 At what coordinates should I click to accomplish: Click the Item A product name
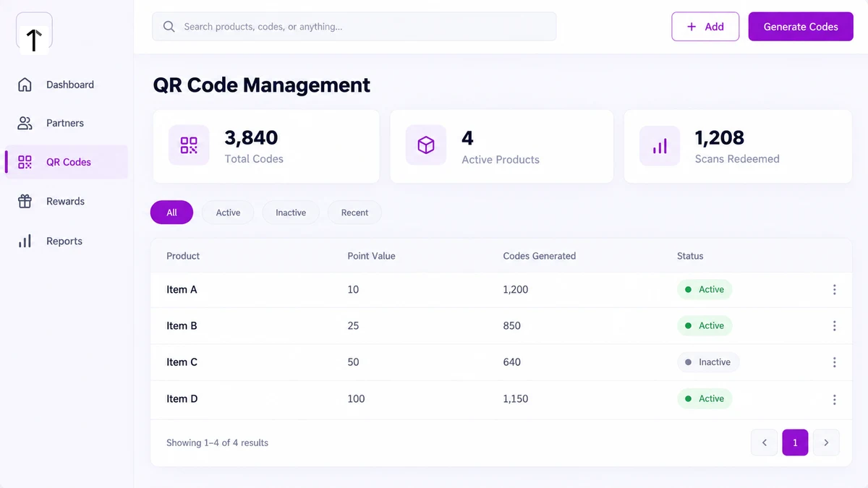click(x=182, y=290)
